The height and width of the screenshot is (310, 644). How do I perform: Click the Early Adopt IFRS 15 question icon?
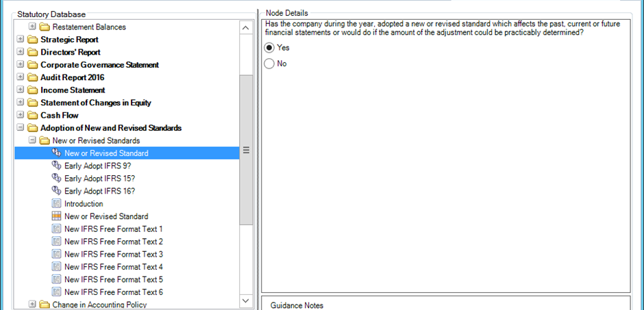point(56,179)
